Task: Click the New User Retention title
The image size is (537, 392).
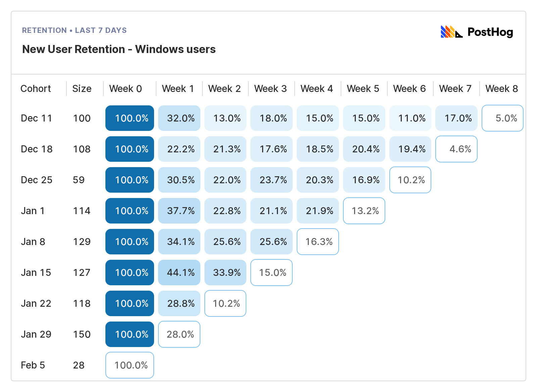Action: (x=119, y=49)
